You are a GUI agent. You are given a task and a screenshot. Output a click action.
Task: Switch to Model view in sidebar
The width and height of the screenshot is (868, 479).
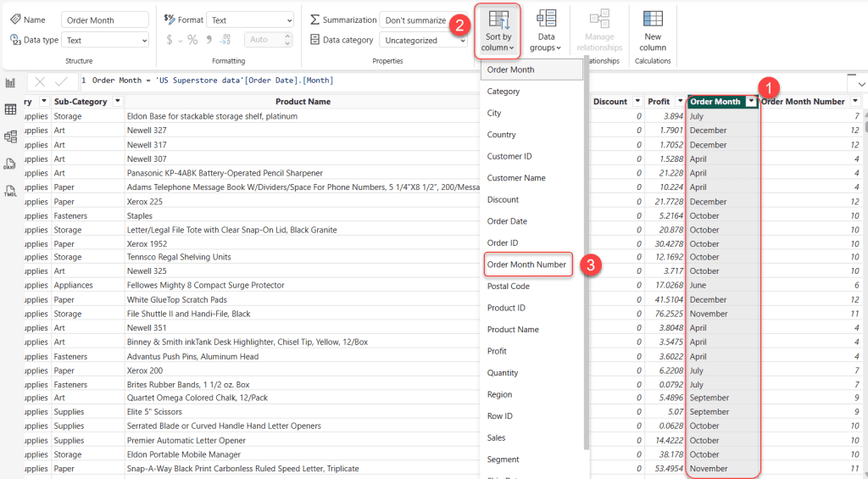(x=10, y=136)
